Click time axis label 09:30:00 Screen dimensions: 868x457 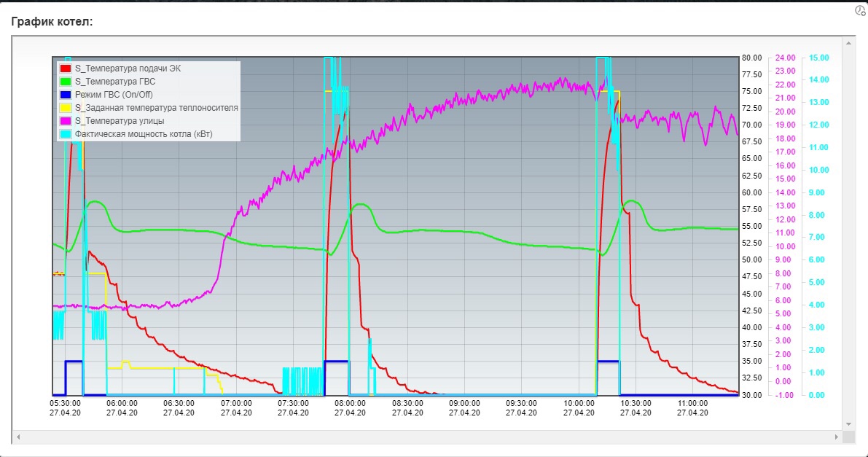pos(522,403)
